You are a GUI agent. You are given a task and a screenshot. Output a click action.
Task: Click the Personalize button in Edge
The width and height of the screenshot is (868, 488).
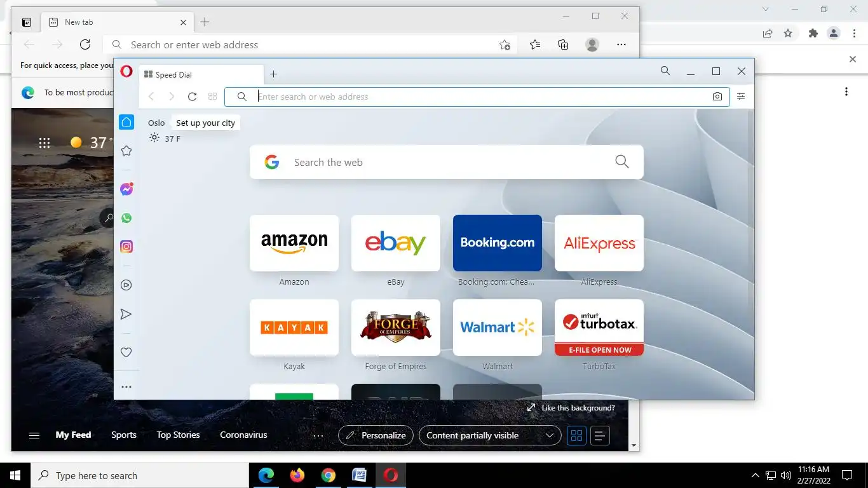(x=376, y=435)
